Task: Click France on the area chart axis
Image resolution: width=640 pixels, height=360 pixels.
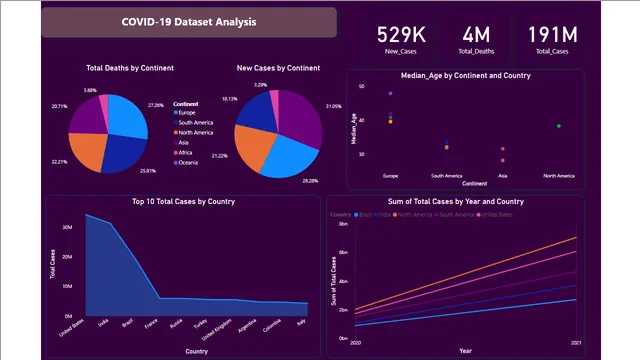Action: point(151,324)
